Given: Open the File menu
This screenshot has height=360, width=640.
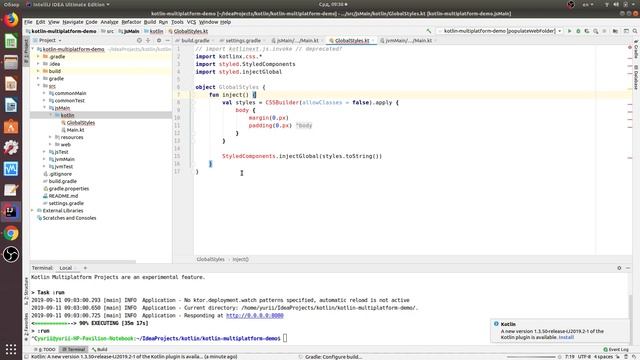Looking at the screenshot, I should [x=28, y=22].
